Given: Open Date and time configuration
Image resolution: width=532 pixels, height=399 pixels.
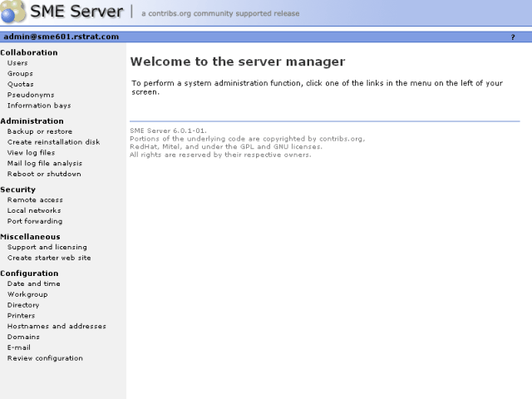Looking at the screenshot, I should pyautogui.click(x=34, y=283).
